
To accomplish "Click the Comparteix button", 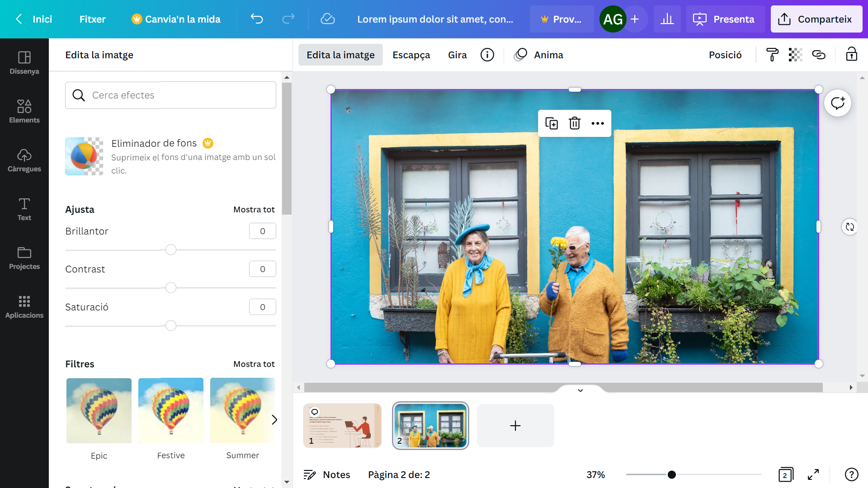I will coord(816,19).
